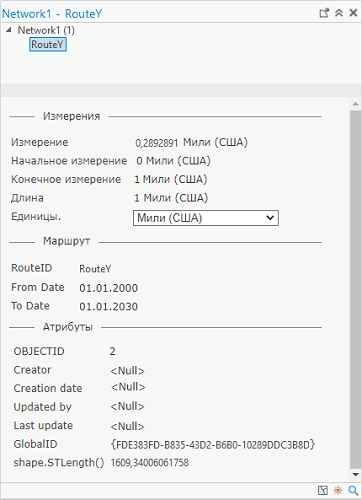The image size is (362, 500).
Task: Click the Null value next to Last update
Action: (x=127, y=426)
